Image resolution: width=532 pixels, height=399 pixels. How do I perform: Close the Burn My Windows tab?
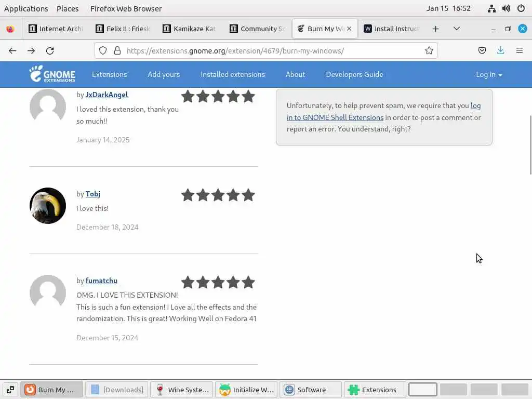[349, 29]
